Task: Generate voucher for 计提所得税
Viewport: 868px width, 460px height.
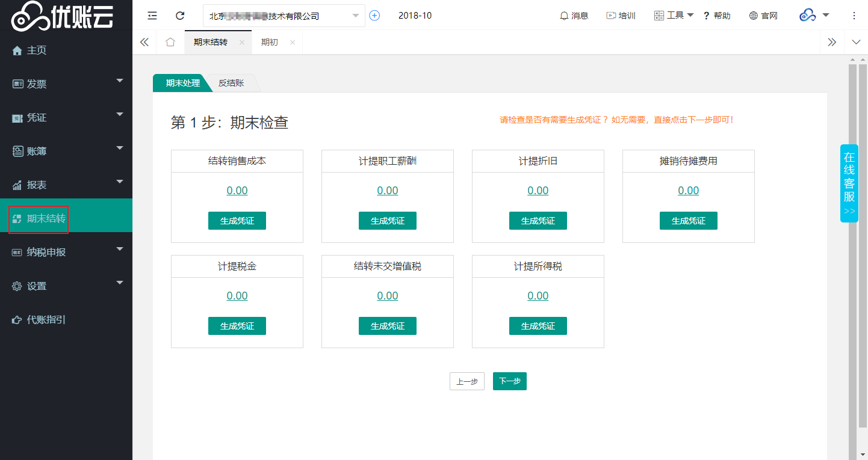Action: [538, 326]
